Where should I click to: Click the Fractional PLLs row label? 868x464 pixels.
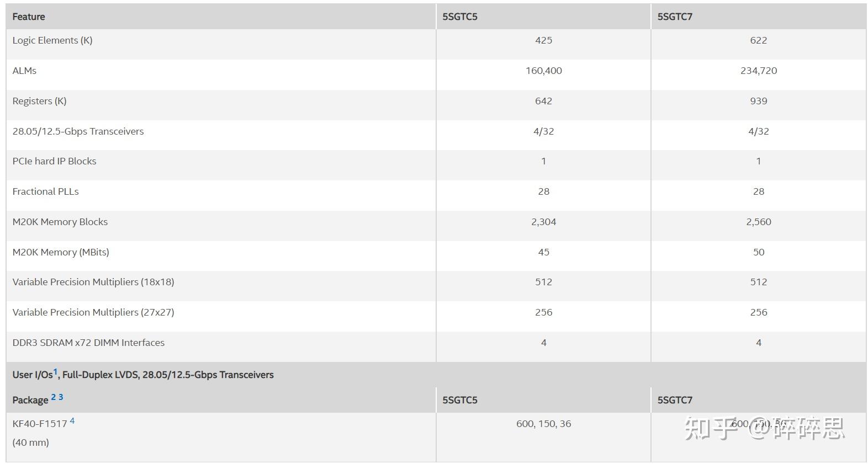click(x=45, y=191)
